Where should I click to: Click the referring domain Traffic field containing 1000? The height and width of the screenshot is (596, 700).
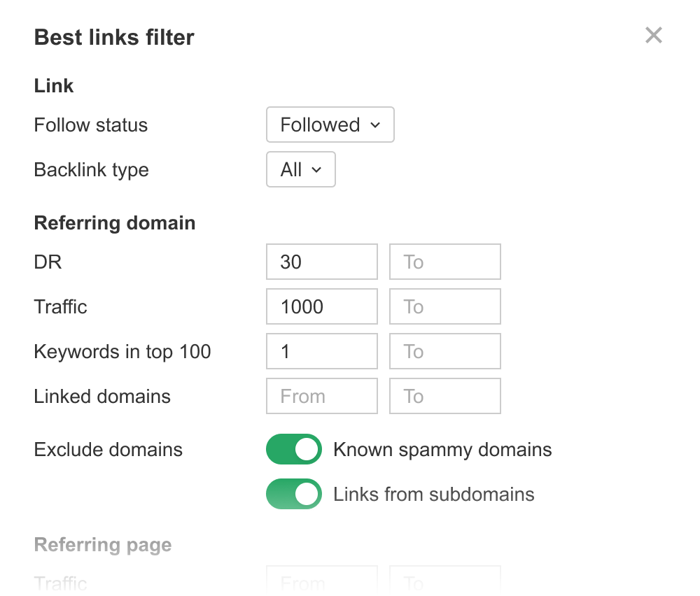[321, 307]
